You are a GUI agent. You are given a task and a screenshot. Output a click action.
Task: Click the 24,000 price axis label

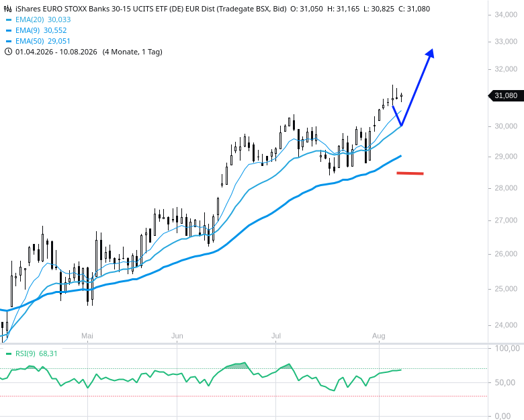point(506,325)
